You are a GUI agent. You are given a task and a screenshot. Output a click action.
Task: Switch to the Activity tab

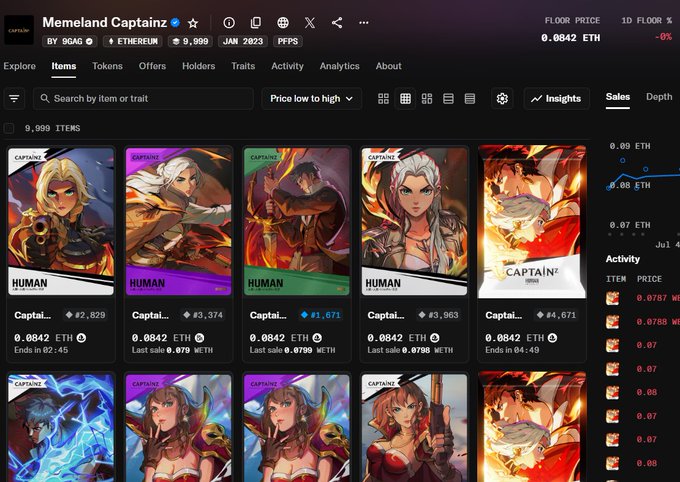click(287, 66)
